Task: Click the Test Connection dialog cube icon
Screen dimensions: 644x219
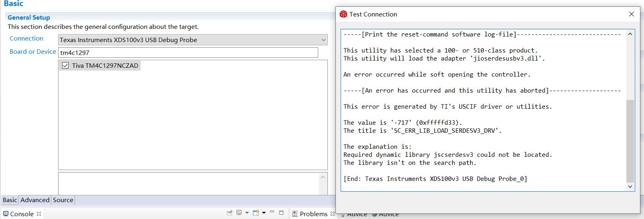Action: point(343,14)
